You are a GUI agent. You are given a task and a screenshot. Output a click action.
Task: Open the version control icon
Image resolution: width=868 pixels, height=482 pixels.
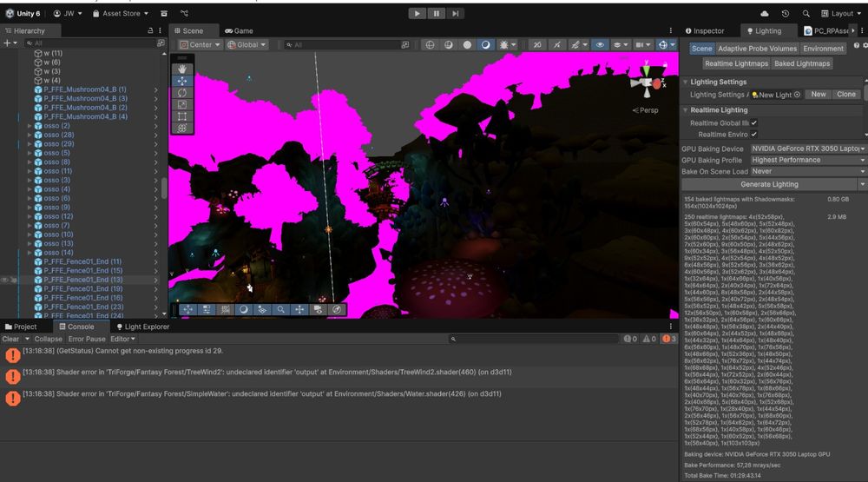184,13
